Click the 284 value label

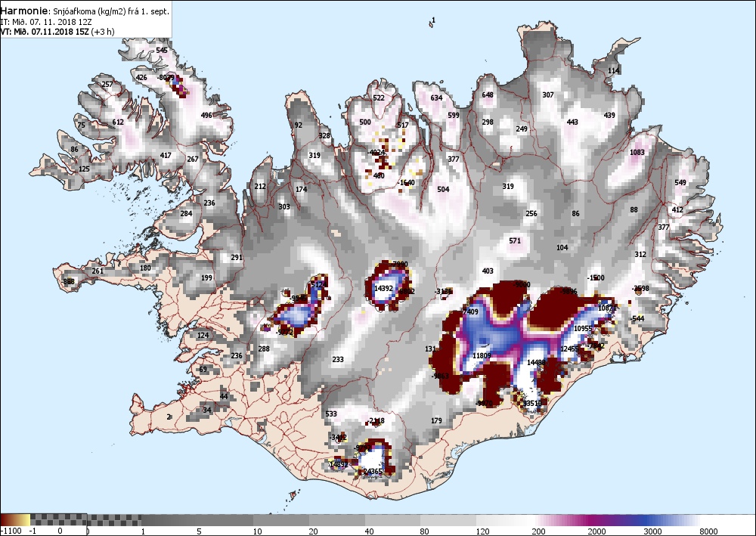click(186, 213)
